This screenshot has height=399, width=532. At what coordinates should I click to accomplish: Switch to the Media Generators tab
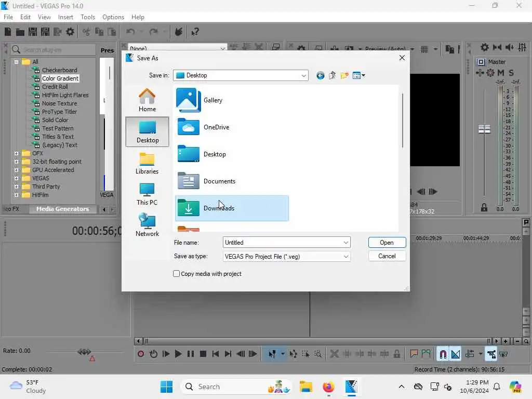click(62, 209)
